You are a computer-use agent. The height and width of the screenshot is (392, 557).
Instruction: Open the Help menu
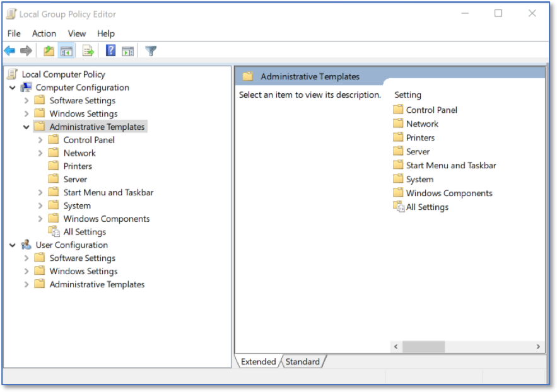(x=106, y=33)
